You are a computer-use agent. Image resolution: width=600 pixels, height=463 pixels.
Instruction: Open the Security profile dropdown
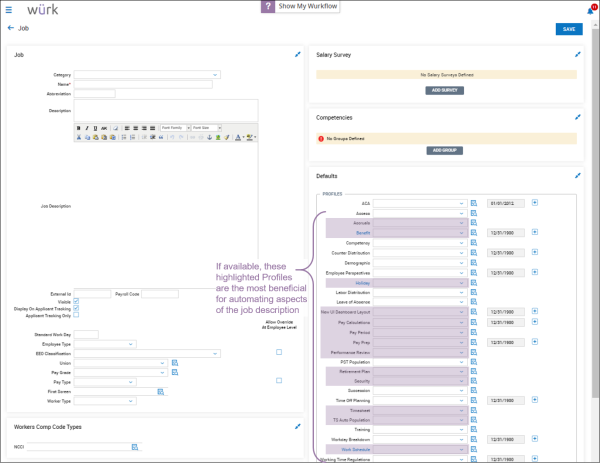coord(420,381)
